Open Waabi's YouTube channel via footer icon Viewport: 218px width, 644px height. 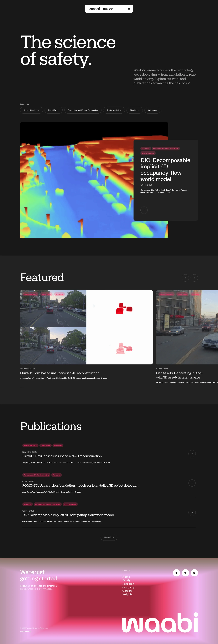[x=185, y=573]
